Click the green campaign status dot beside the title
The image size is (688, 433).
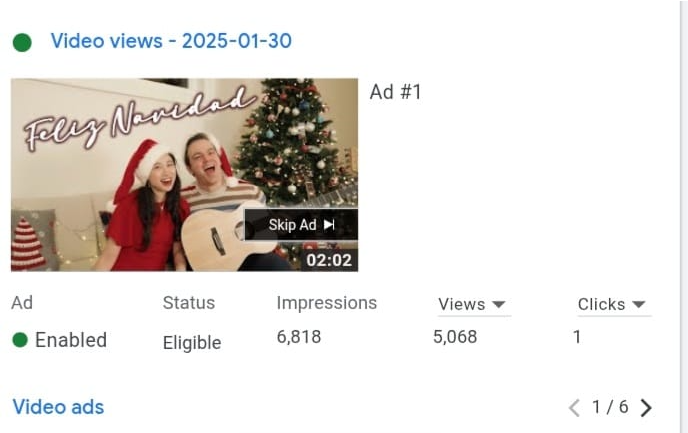click(x=22, y=43)
